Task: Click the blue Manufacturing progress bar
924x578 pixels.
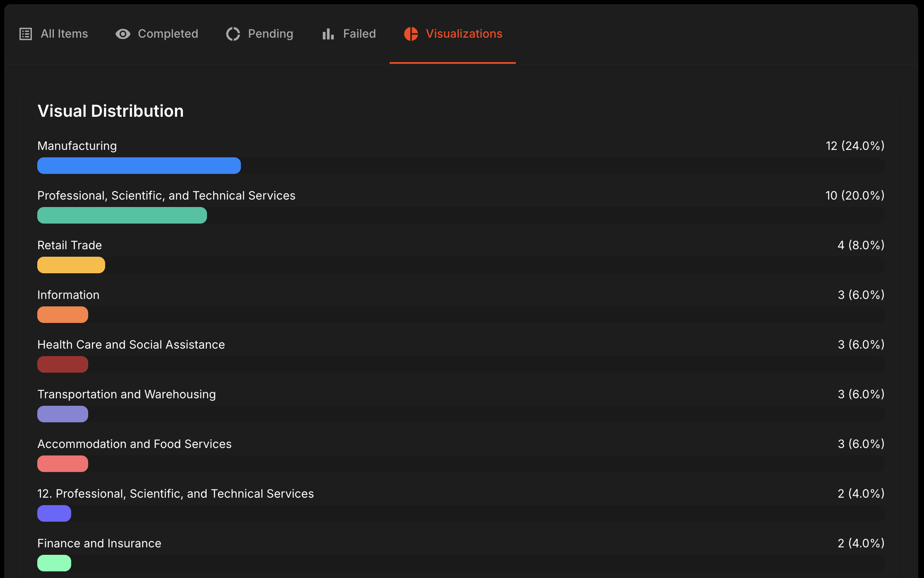Action: point(139,166)
